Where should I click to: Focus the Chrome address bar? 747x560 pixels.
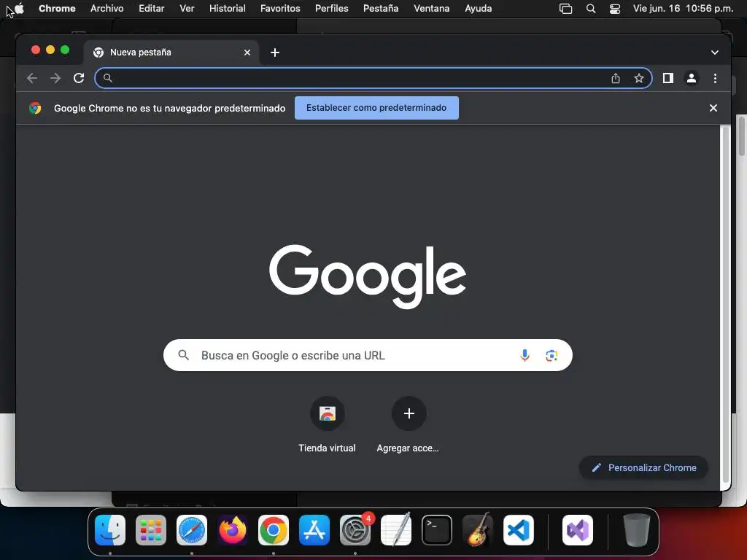click(x=373, y=78)
